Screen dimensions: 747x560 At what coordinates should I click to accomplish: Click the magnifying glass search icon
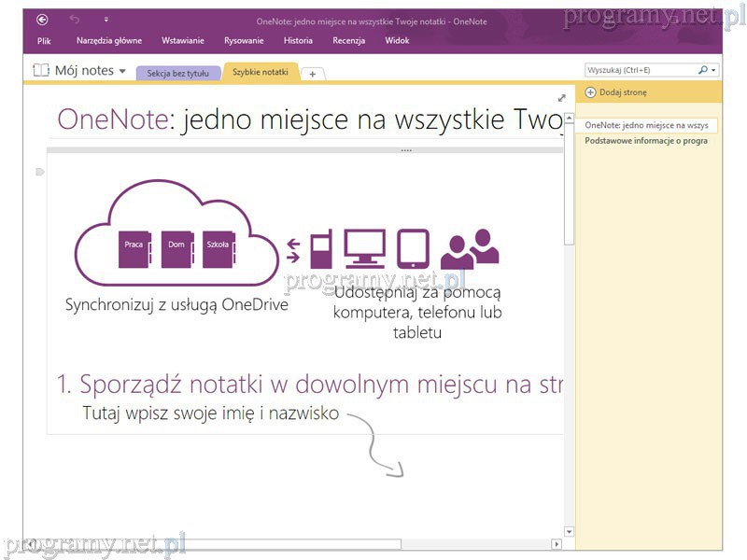pos(703,70)
